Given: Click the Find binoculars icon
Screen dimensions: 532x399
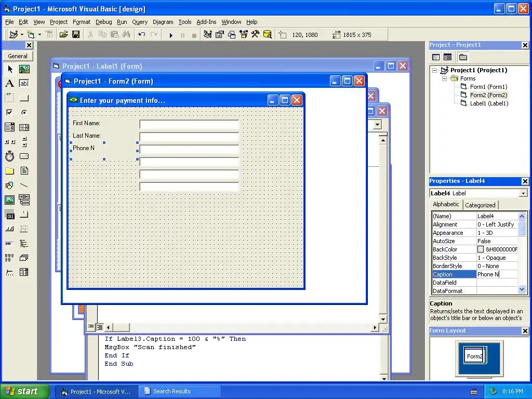Looking at the screenshot, I should [126, 34].
